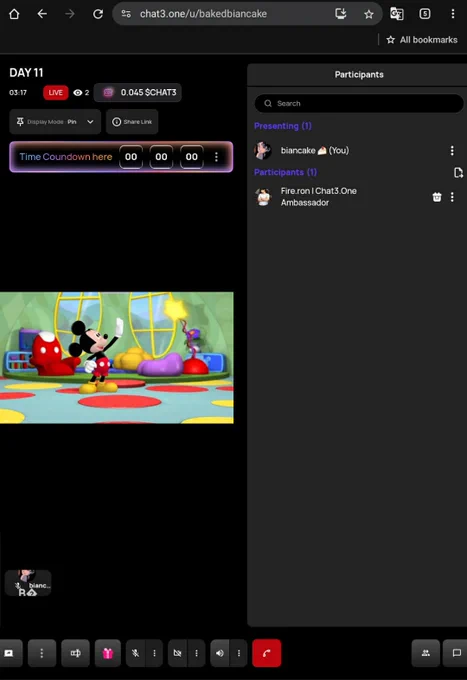Click the Presenting (1) section header
The image size is (467, 680).
click(x=283, y=126)
